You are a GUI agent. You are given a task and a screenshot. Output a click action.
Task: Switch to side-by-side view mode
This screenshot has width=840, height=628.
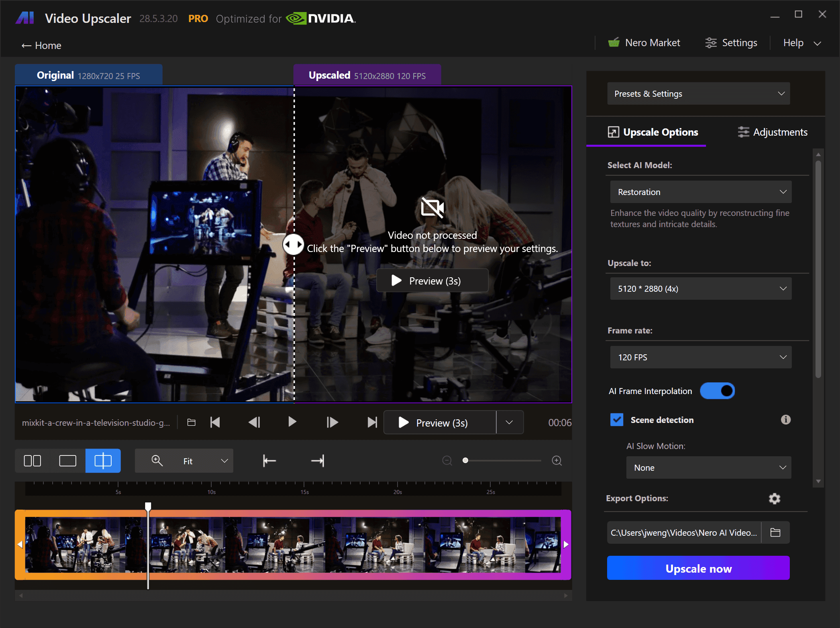pos(33,461)
